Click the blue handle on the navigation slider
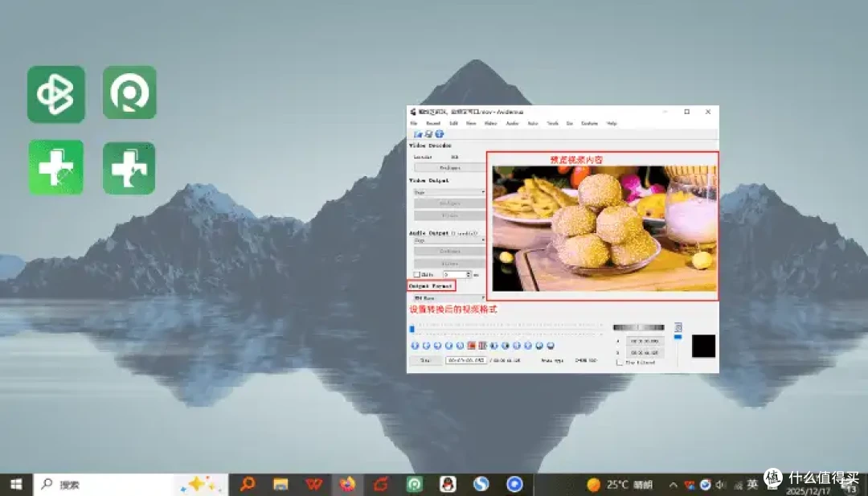Screen dimensions: 868x496 tap(411, 329)
